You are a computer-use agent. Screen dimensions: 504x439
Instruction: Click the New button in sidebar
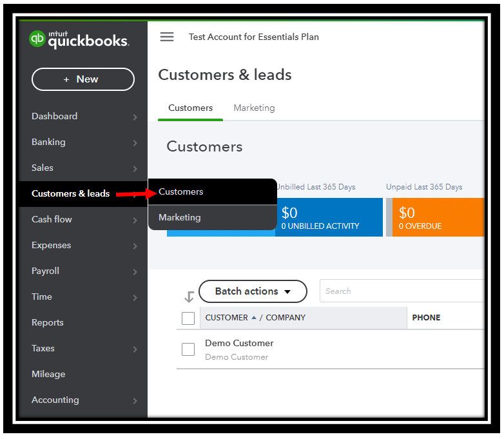83,79
